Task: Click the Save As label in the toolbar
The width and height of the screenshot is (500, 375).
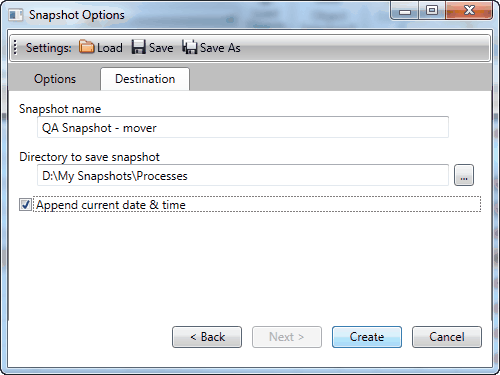Action: (x=220, y=48)
